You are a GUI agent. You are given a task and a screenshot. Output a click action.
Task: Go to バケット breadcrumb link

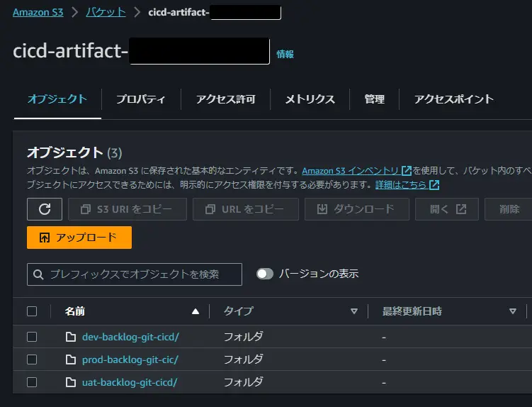pyautogui.click(x=106, y=12)
